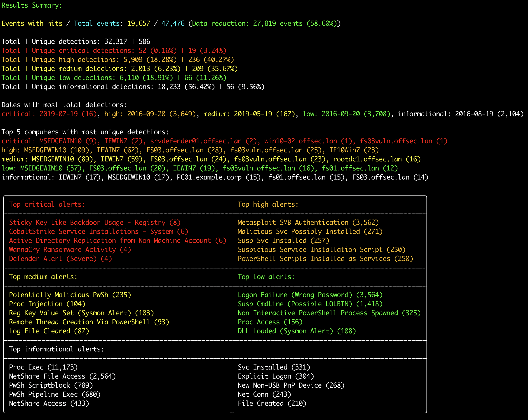
Task: Click the 'Top medium alerts:' header
Action: pyautogui.click(x=43, y=277)
